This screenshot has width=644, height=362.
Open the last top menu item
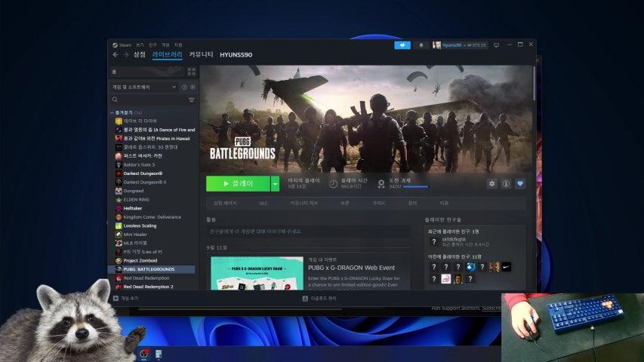coord(178,45)
